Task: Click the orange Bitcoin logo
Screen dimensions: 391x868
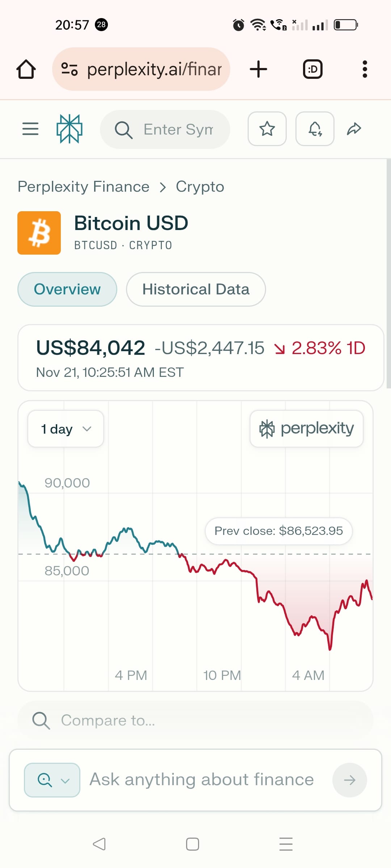Action: click(39, 233)
